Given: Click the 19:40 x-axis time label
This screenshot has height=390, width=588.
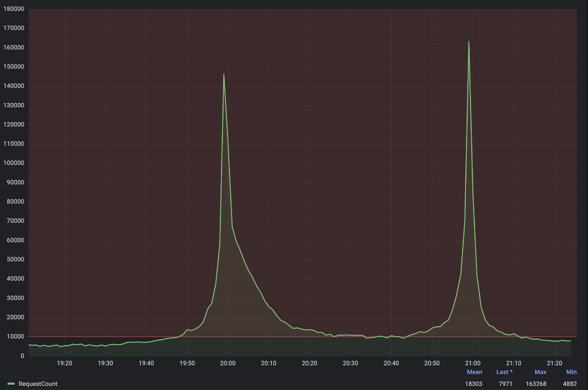Looking at the screenshot, I should [x=146, y=363].
